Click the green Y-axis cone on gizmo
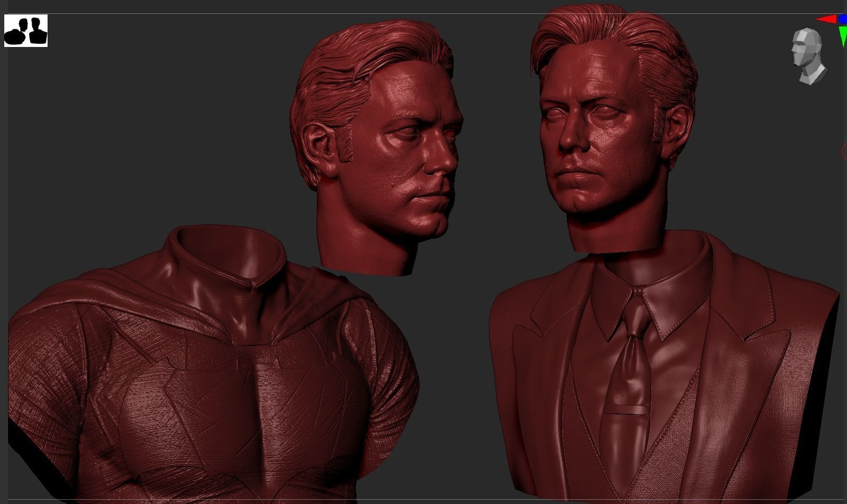 pyautogui.click(x=843, y=36)
